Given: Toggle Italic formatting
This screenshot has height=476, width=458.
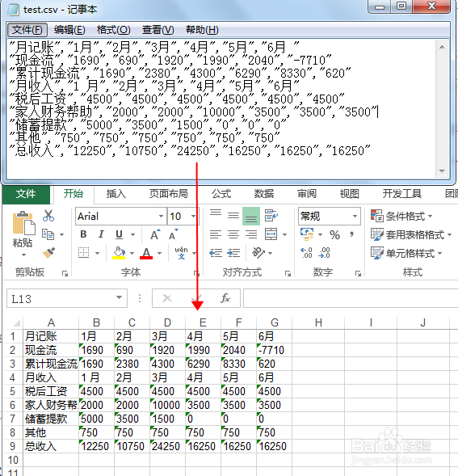Looking at the screenshot, I should click(101, 234).
